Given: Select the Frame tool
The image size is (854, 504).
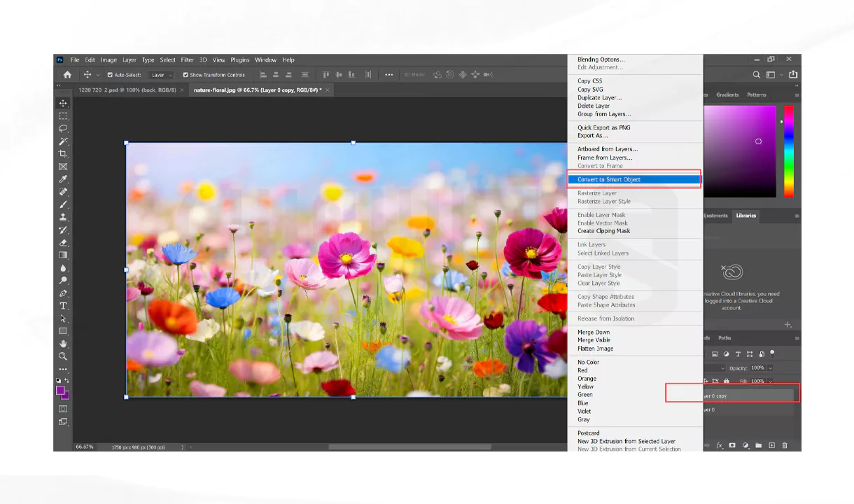Looking at the screenshot, I should pyautogui.click(x=63, y=167).
